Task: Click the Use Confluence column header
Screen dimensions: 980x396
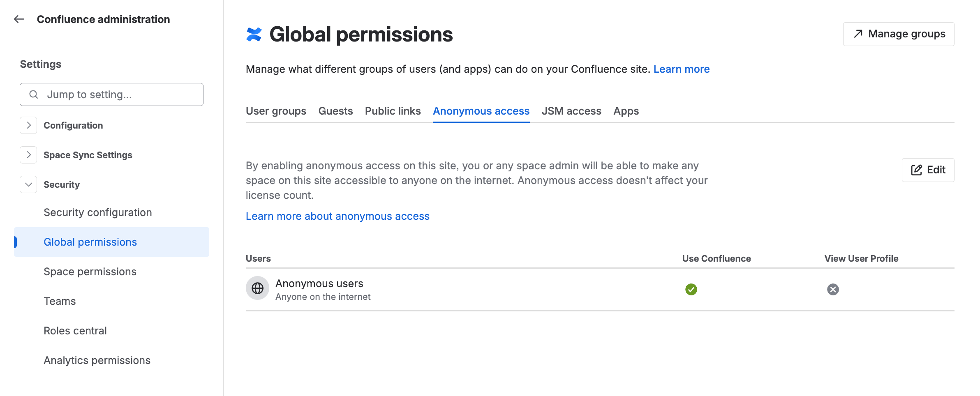Action: click(x=717, y=258)
